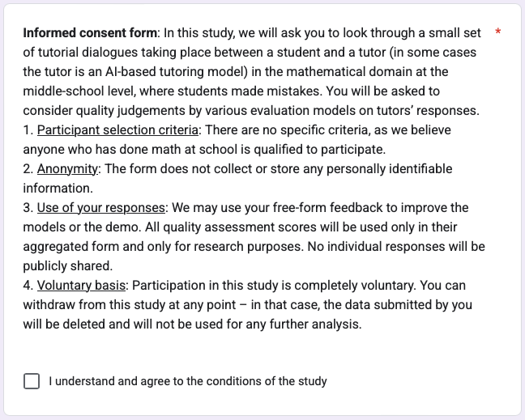Screen dimensions: 525x420
Task: Click the bold 'Informed consent form' heading
Action: click(x=90, y=33)
